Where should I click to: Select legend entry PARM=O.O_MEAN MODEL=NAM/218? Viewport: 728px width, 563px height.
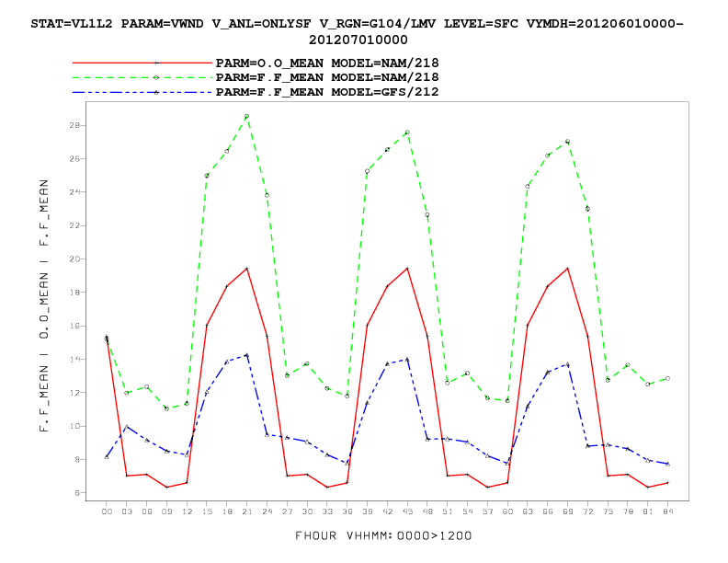(x=327, y=63)
